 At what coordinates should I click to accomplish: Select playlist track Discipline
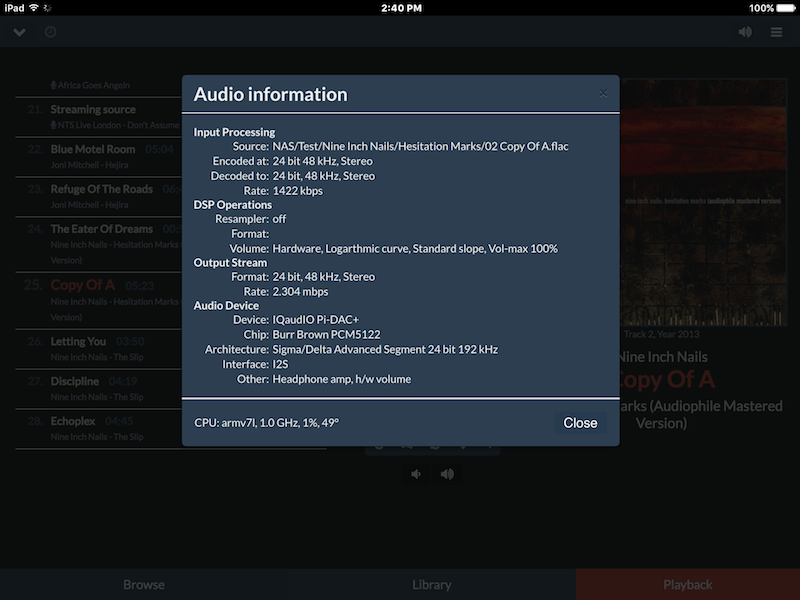pyautogui.click(x=98, y=388)
